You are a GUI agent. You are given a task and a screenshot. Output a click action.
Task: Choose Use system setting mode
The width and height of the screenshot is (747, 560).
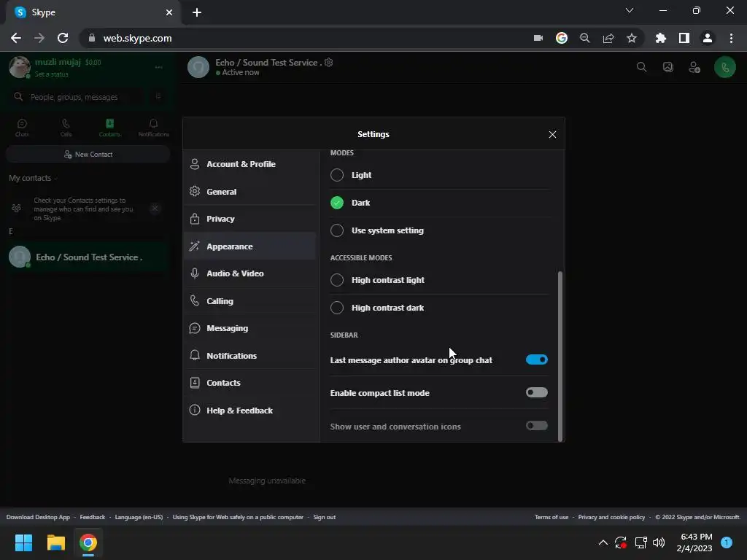click(x=337, y=230)
